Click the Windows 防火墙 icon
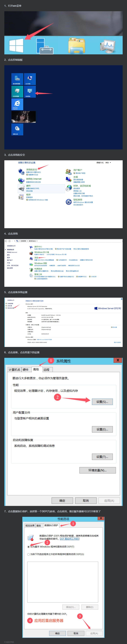The width and height of the screenshot is (127, 644). tap(31, 253)
